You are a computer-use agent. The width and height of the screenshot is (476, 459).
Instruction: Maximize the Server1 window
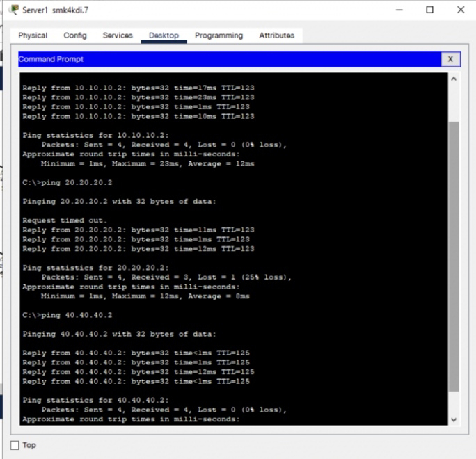click(429, 10)
